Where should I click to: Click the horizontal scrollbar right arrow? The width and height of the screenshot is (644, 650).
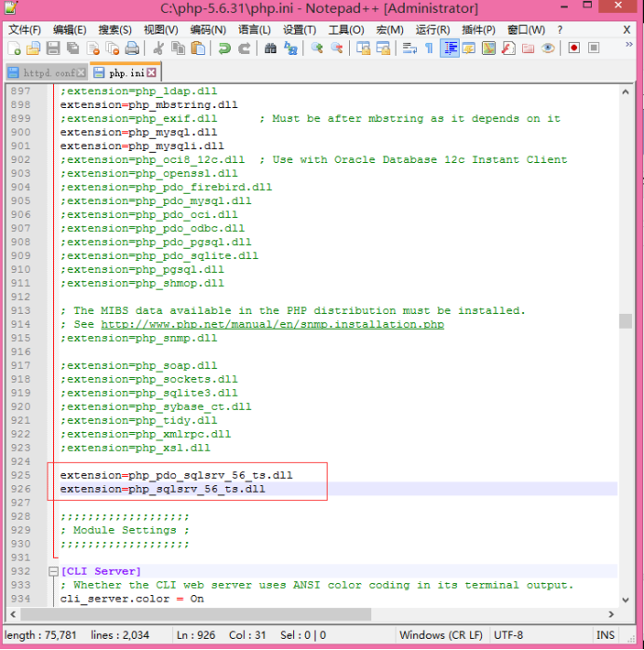[x=611, y=615]
